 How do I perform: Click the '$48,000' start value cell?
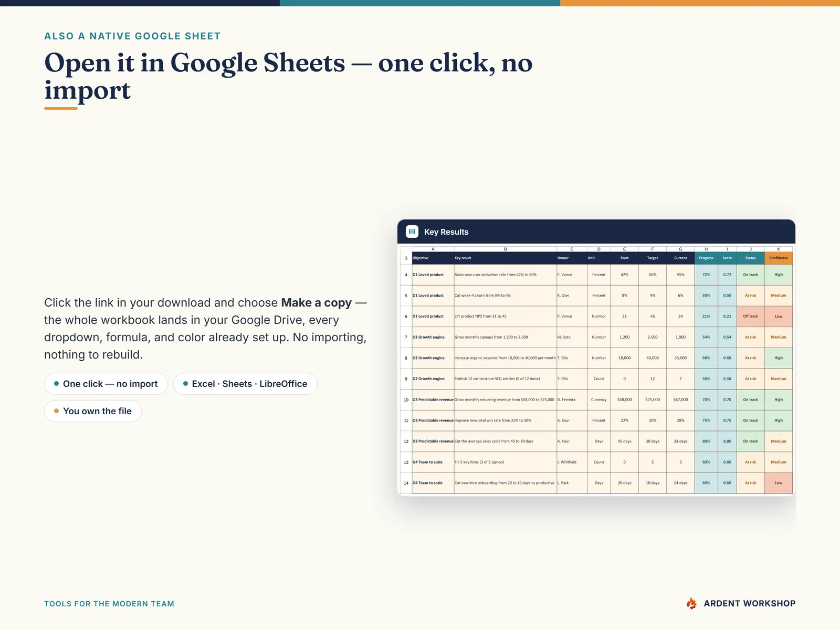[624, 400]
